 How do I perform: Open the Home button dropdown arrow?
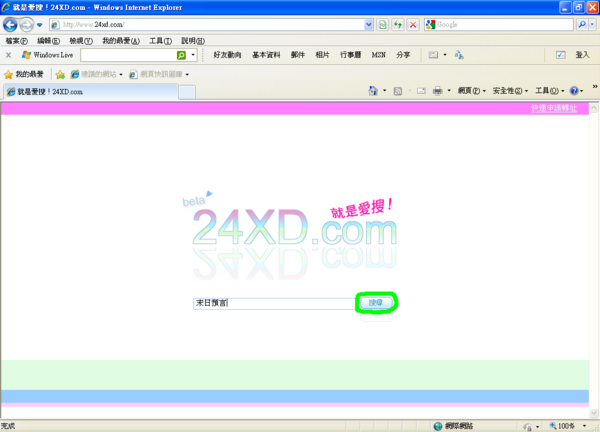pyautogui.click(x=385, y=91)
